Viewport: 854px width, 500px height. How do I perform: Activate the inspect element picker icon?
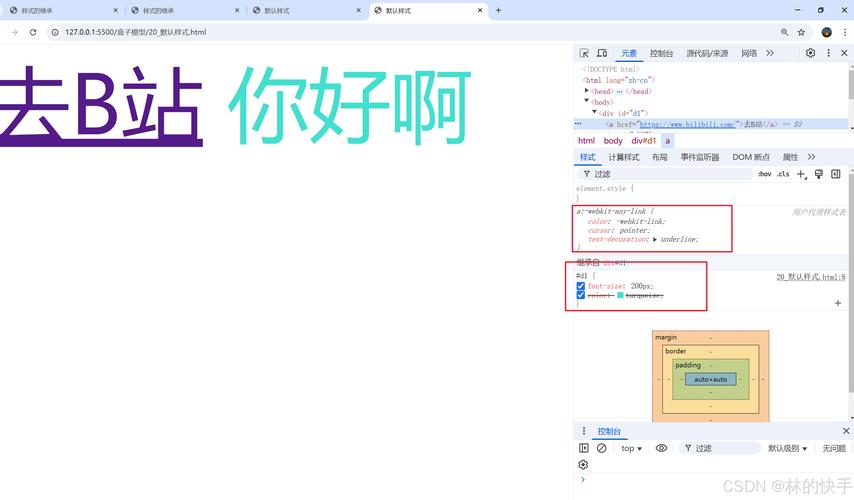(x=584, y=53)
